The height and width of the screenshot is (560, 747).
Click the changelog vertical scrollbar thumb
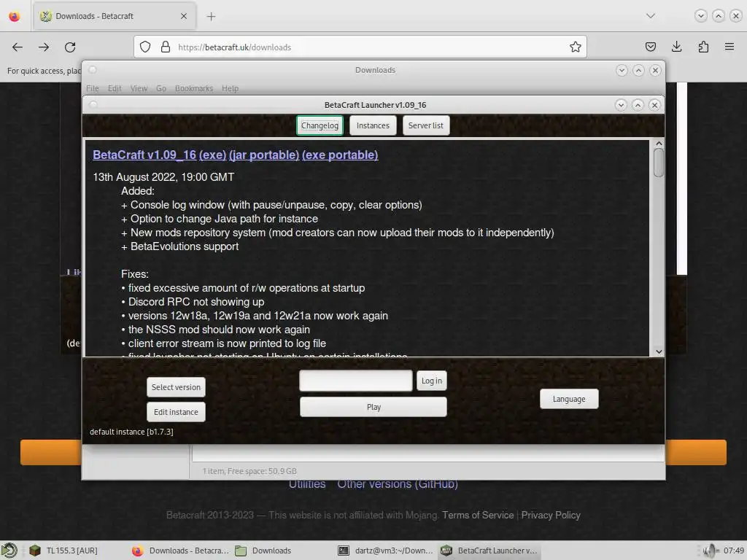coord(659,163)
